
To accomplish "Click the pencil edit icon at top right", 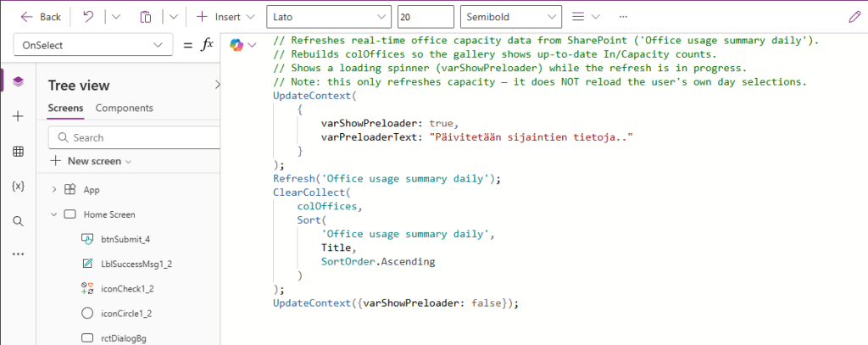I will click(x=854, y=17).
